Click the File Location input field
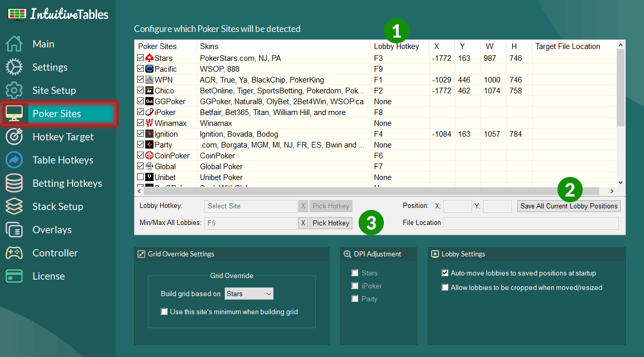The image size is (644, 357). (x=531, y=223)
